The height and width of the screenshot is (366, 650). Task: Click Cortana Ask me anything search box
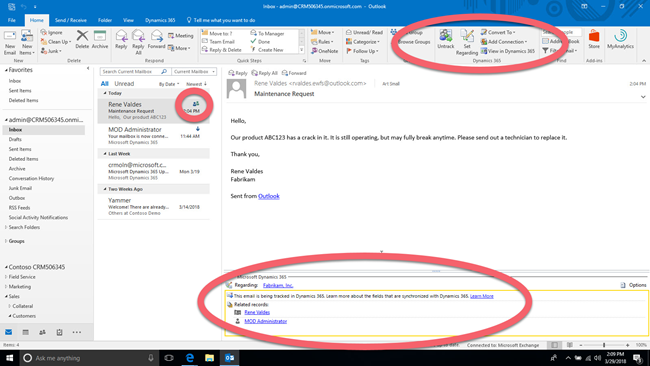tap(89, 358)
